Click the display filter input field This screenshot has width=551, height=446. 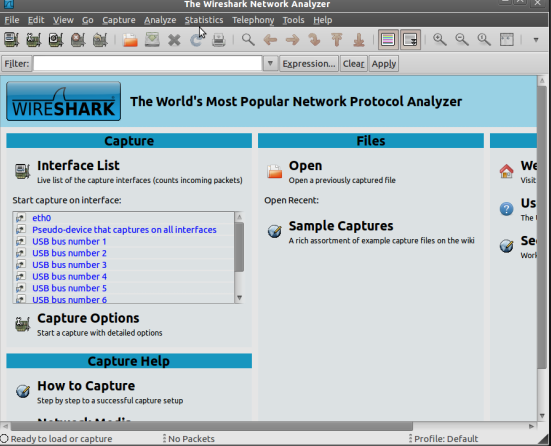[148, 64]
